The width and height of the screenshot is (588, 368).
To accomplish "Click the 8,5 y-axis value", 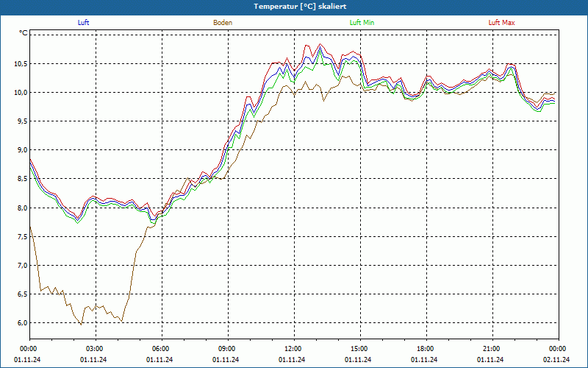I will [22, 179].
